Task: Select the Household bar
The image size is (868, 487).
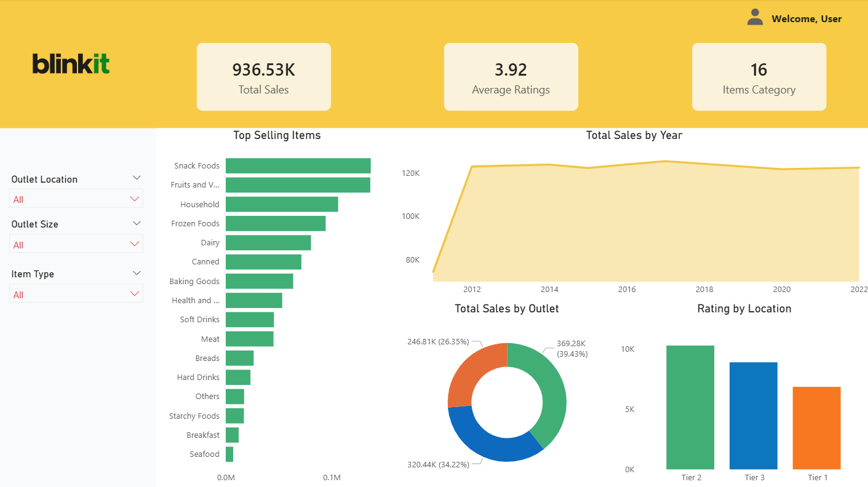Action: click(x=282, y=204)
